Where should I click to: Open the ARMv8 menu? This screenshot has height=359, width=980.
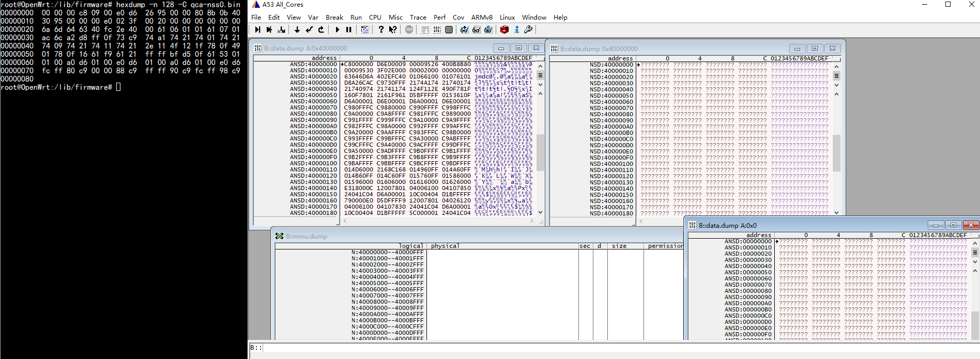(x=482, y=17)
